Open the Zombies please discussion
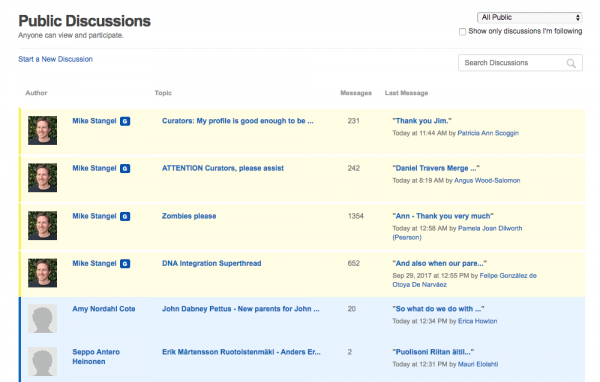 point(189,216)
